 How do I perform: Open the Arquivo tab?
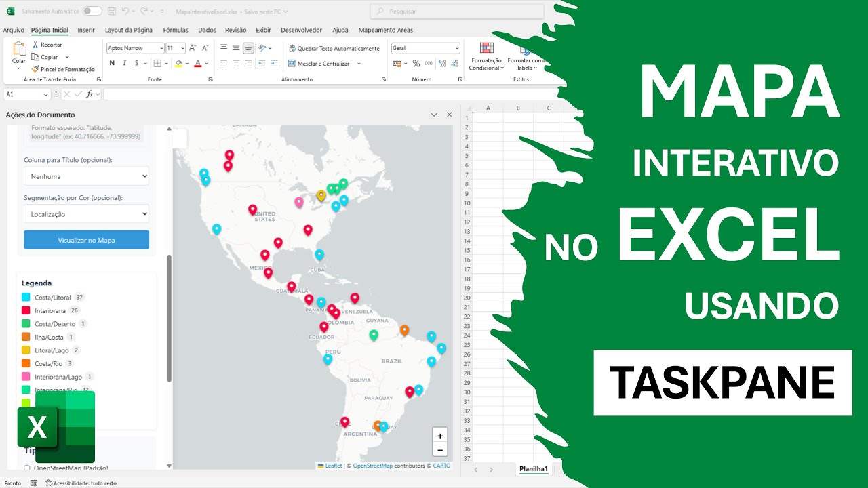tap(14, 30)
